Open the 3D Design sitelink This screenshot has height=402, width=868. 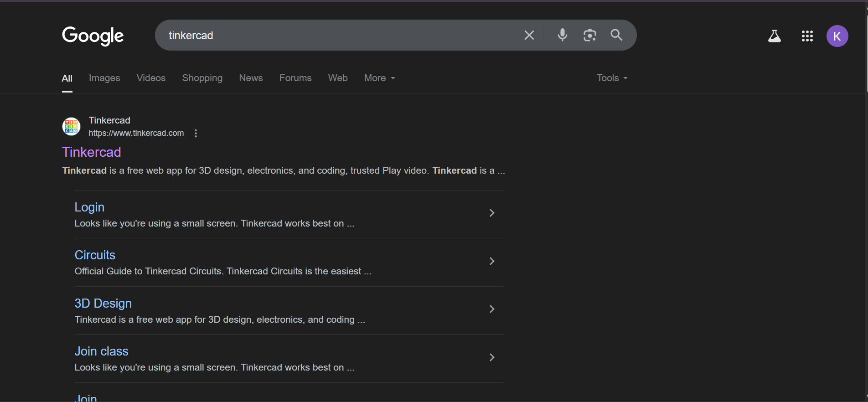click(x=103, y=303)
